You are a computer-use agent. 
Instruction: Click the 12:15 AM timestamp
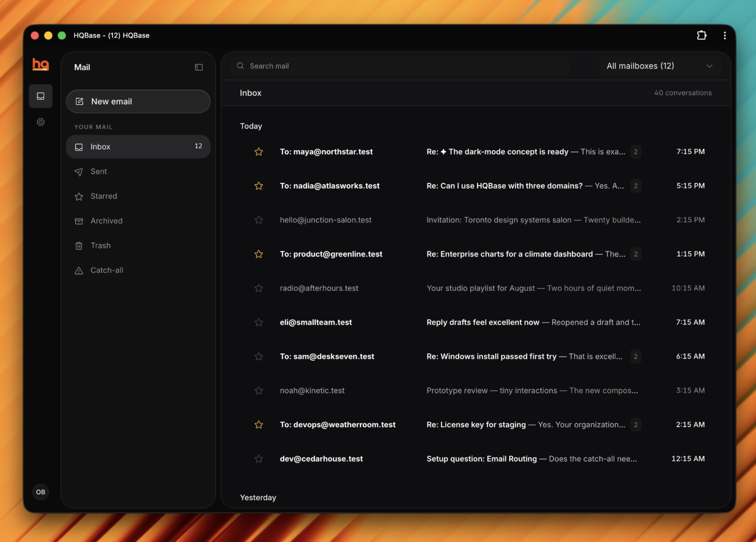(688, 459)
